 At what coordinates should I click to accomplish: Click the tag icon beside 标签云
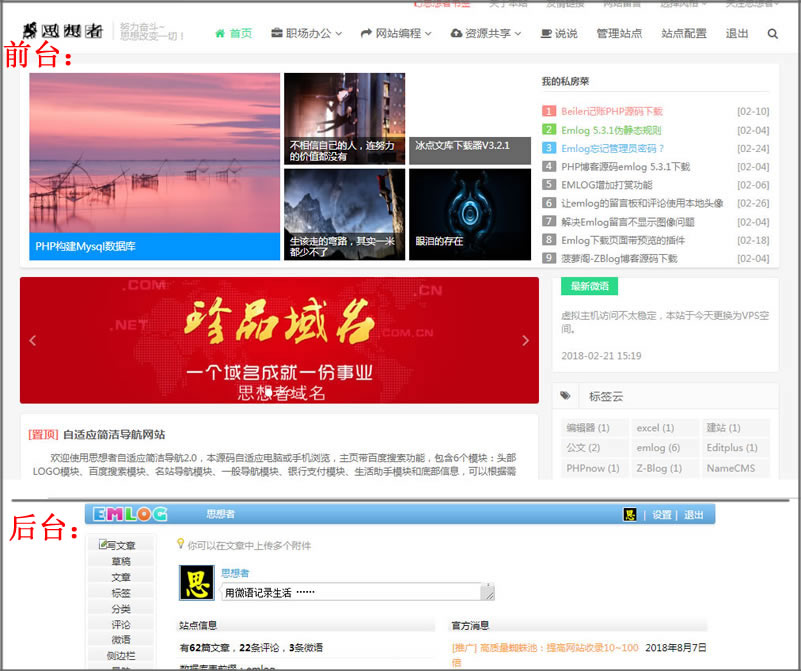566,396
